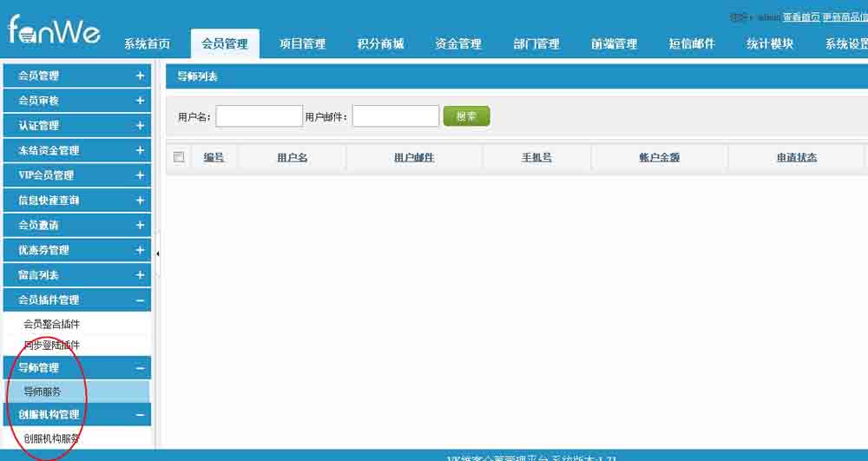Select 创服机构服务 in the sidebar
This screenshot has height=461, width=868.
point(52,438)
